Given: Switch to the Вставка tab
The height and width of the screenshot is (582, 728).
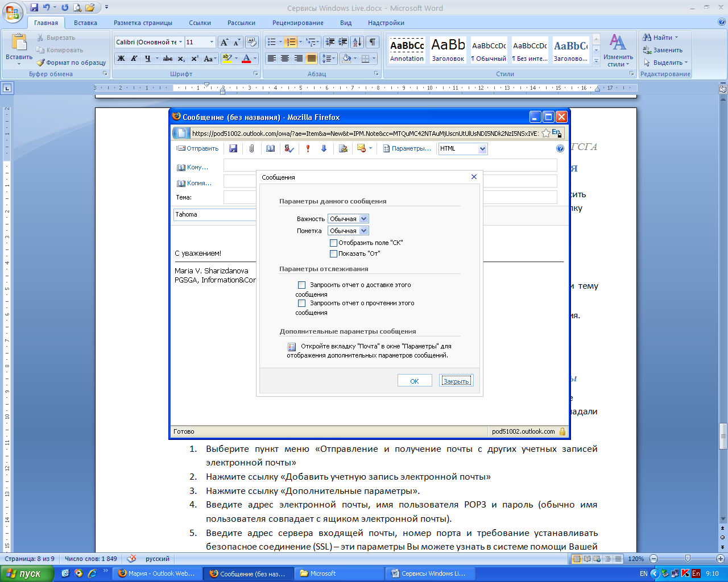Looking at the screenshot, I should pyautogui.click(x=85, y=23).
